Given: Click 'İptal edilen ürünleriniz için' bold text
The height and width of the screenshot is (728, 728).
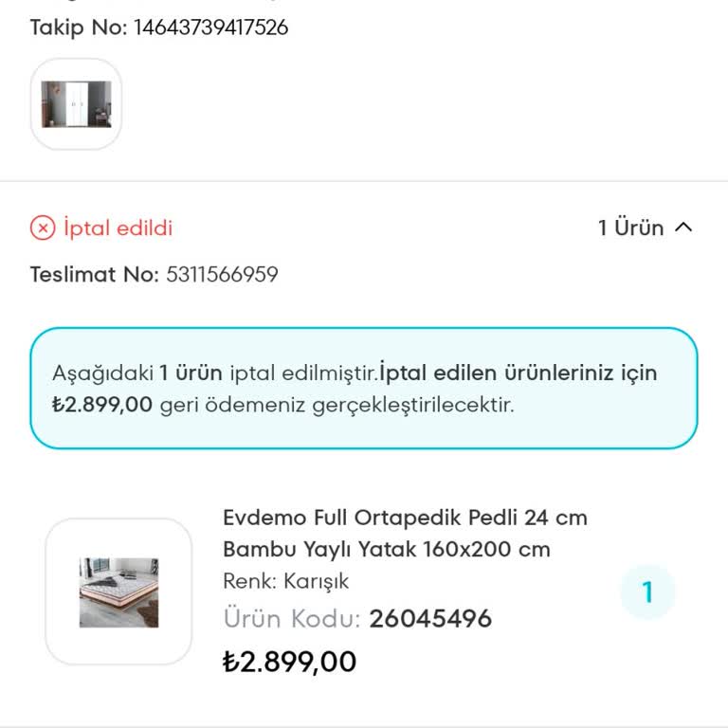Looking at the screenshot, I should tap(518, 373).
